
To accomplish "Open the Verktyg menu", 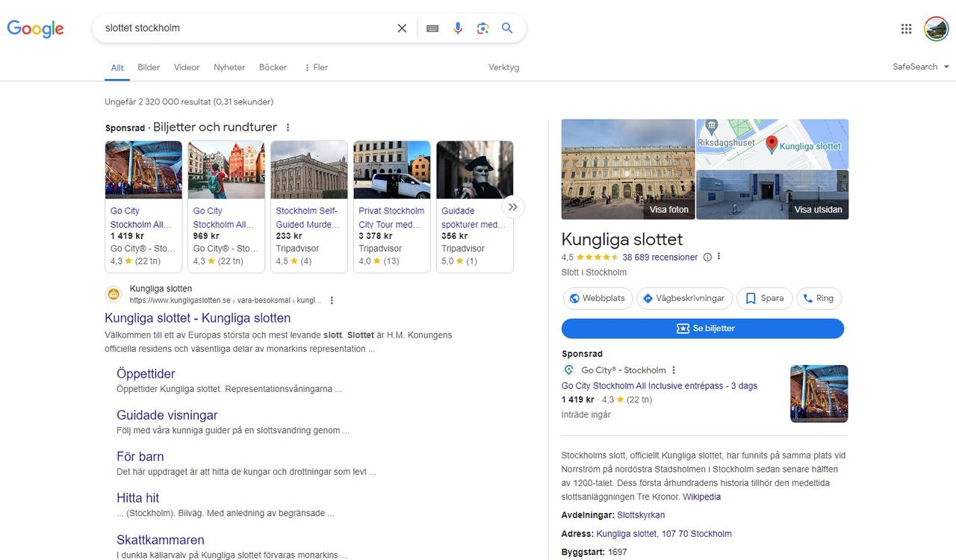I will tap(503, 66).
